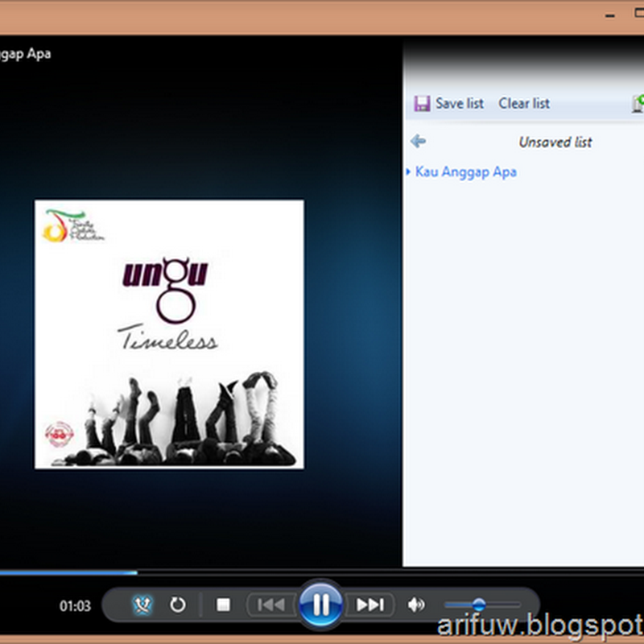Clear the current playlist
The width and height of the screenshot is (644, 644).
tap(524, 104)
